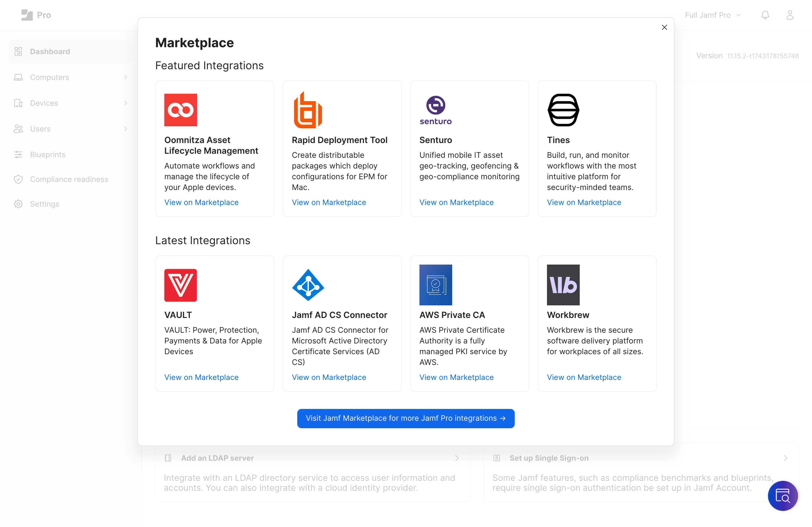
Task: Visit Jamf Marketplace for more integrations
Action: [x=405, y=418]
